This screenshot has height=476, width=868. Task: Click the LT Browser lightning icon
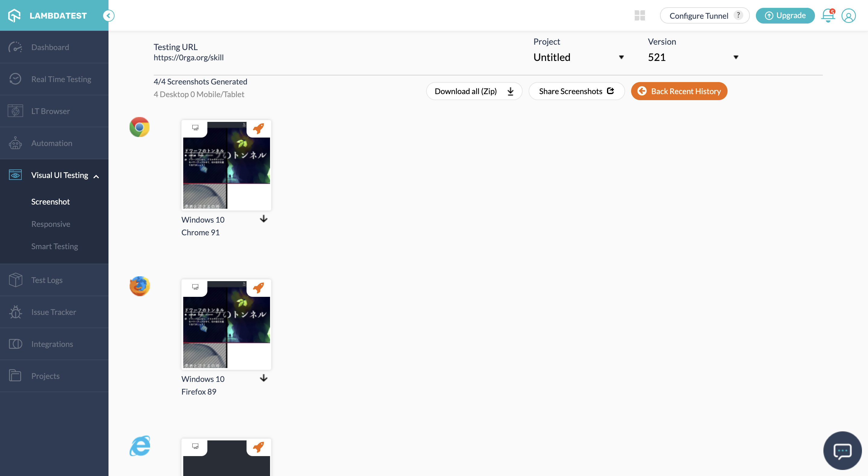click(x=15, y=111)
